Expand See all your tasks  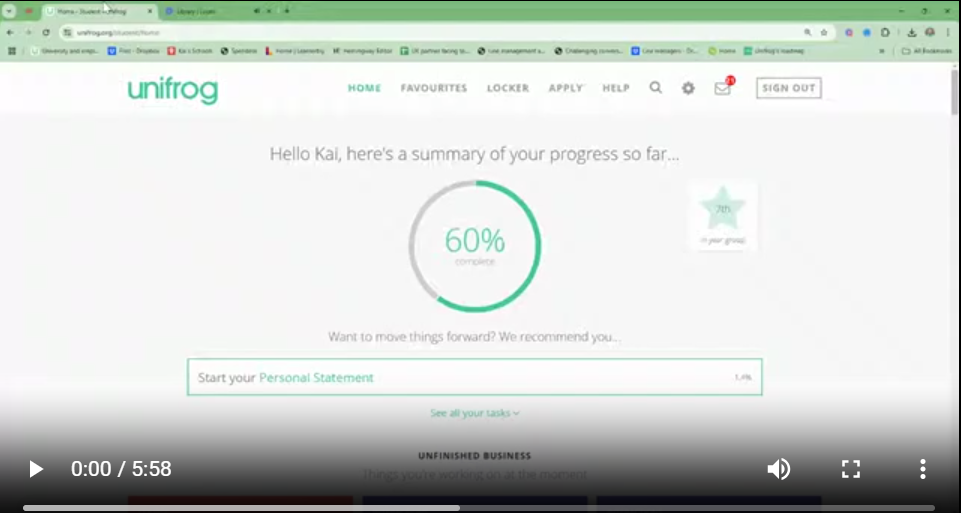(475, 413)
